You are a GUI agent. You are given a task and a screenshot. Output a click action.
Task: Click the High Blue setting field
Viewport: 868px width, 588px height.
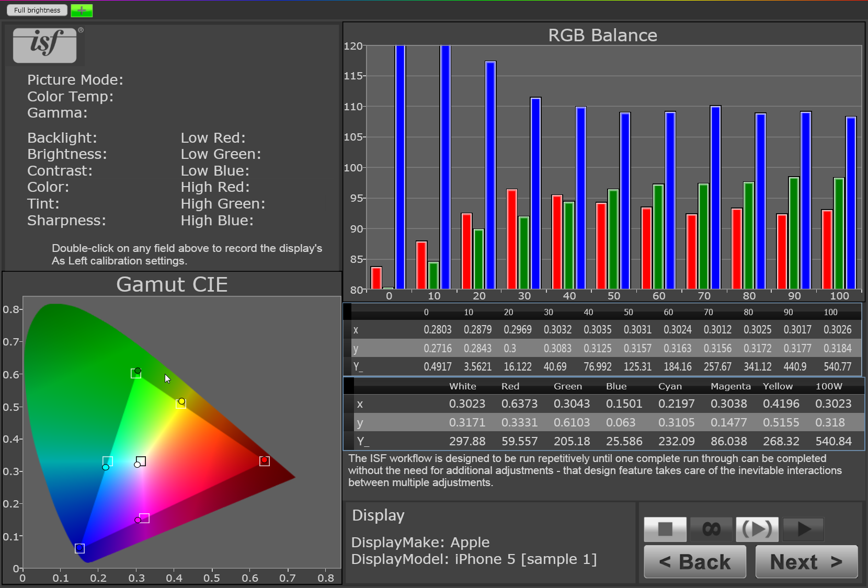point(217,221)
